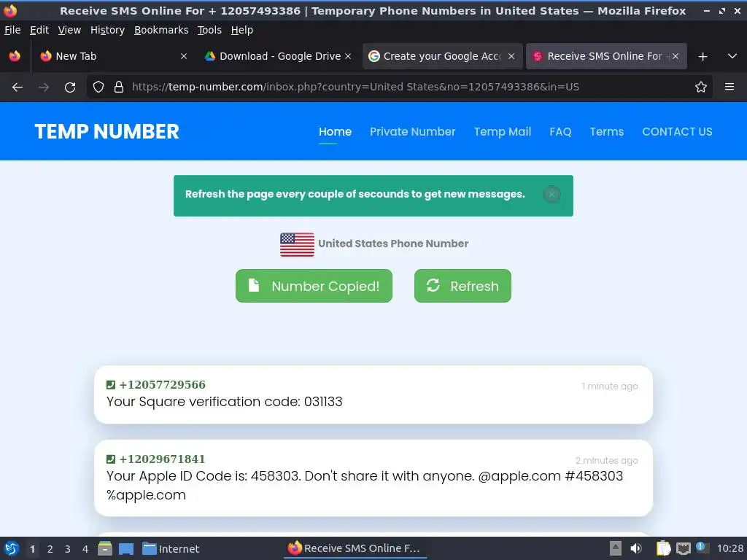Open the update notification tray icon
Screen dimensions: 747x560
click(x=702, y=548)
